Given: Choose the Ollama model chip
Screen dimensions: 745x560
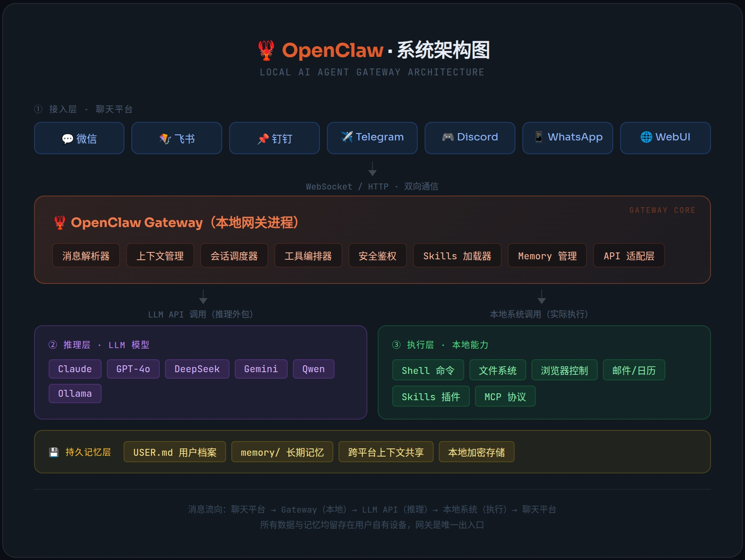Looking at the screenshot, I should [75, 393].
